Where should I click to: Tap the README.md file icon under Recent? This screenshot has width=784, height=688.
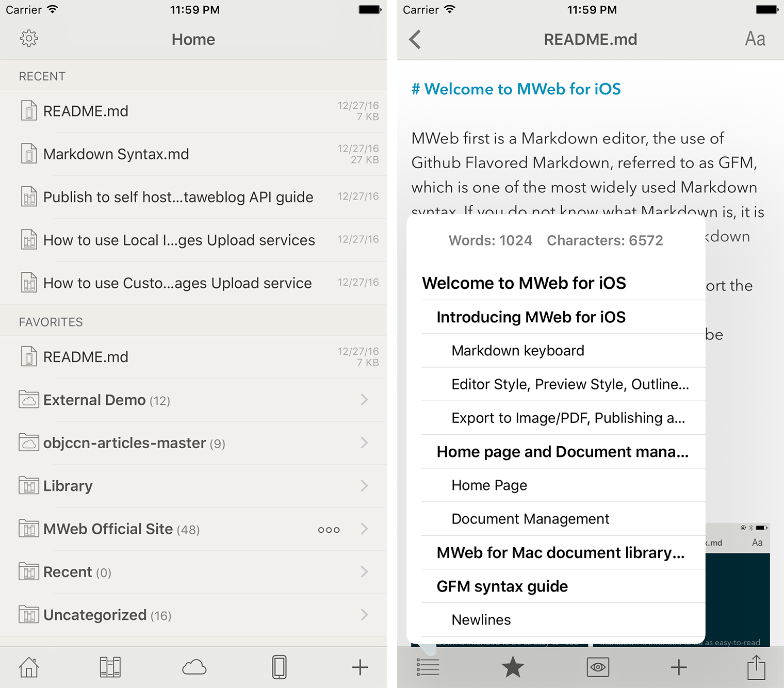point(29,111)
